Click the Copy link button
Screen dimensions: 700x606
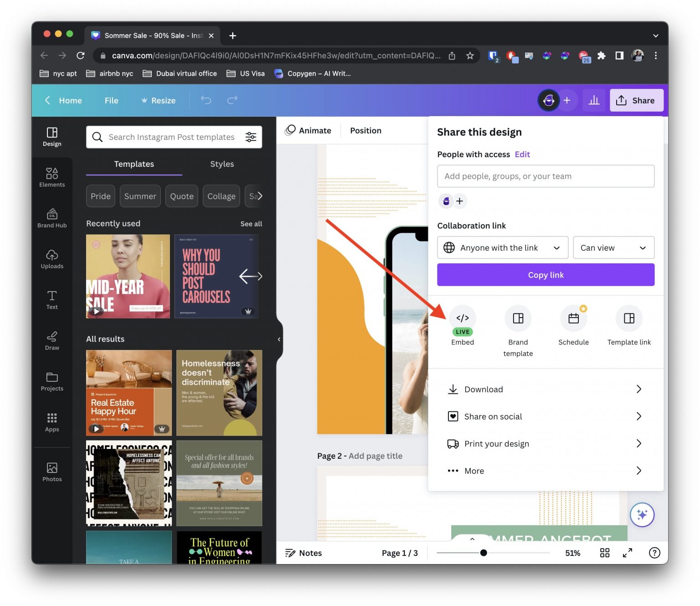click(546, 275)
